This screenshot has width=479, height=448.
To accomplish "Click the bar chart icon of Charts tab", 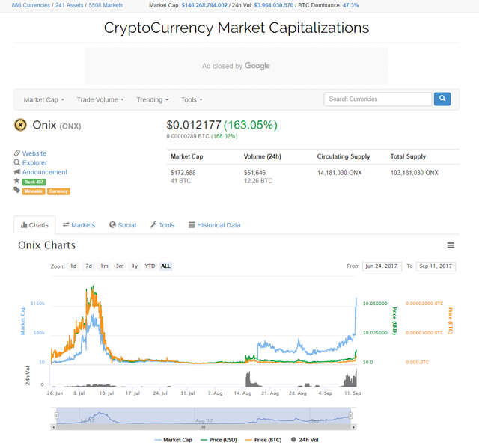I will 24,225.
